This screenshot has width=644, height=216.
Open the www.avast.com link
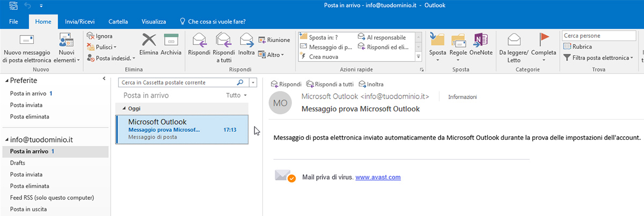click(x=378, y=177)
